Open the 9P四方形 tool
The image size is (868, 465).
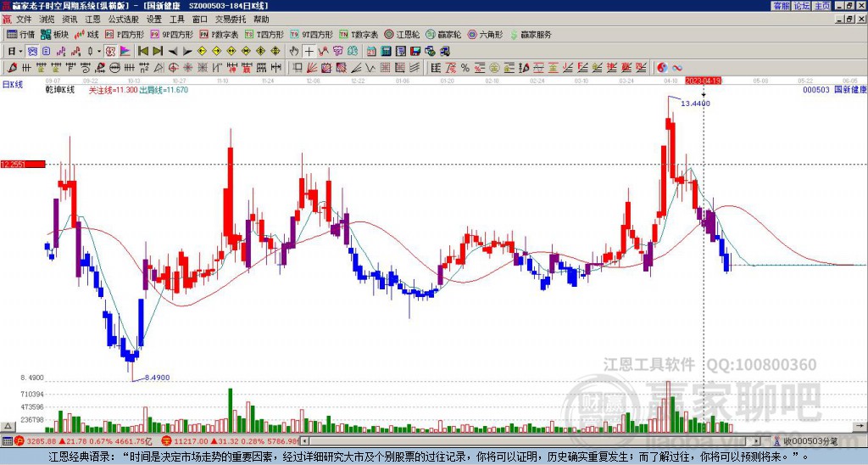point(171,34)
